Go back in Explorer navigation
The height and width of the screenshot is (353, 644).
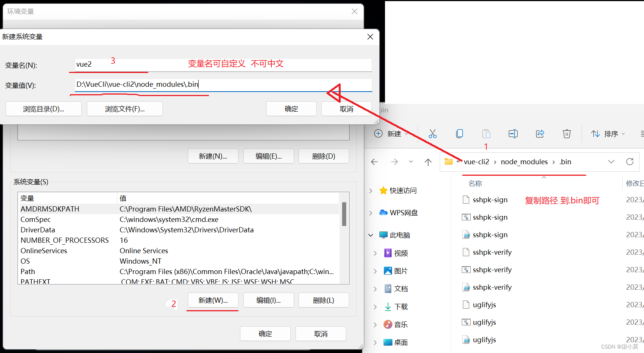click(375, 162)
